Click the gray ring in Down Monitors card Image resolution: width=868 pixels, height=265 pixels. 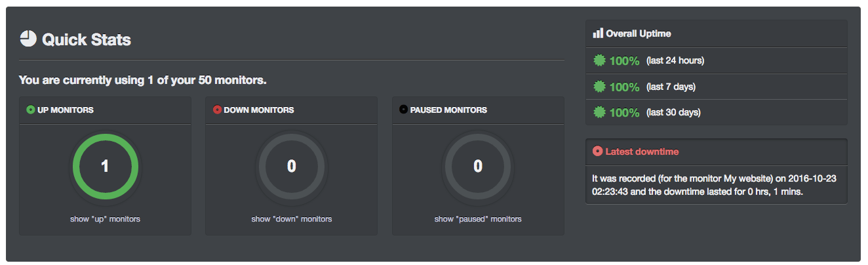pos(291,167)
